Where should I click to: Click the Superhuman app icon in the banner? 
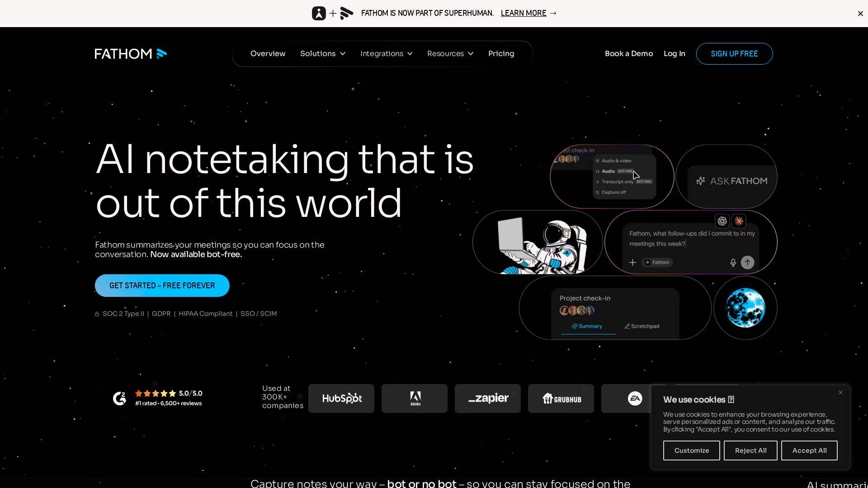pos(319,13)
